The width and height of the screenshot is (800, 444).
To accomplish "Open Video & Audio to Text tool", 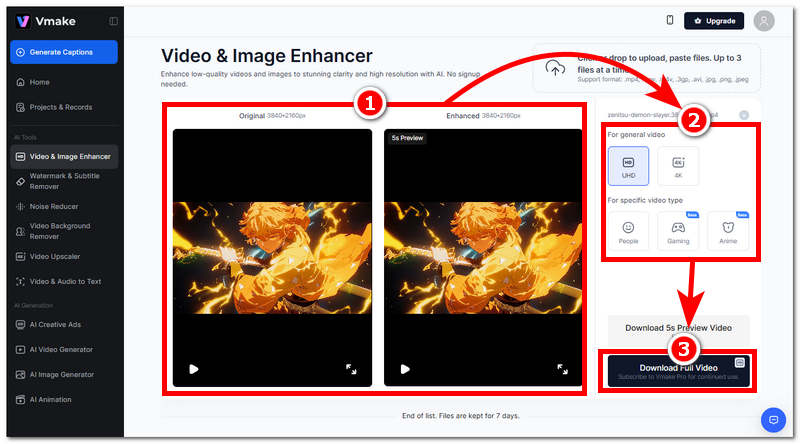I will (x=64, y=281).
